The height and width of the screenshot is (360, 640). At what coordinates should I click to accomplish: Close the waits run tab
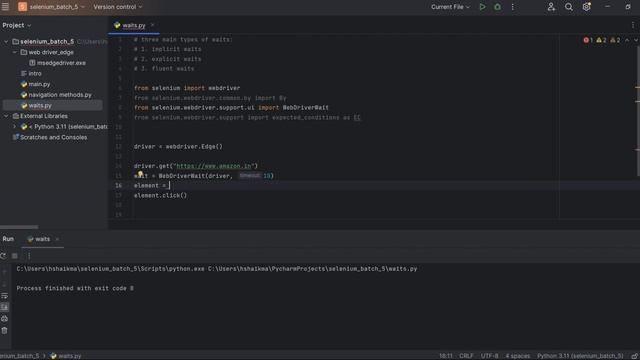point(57,239)
